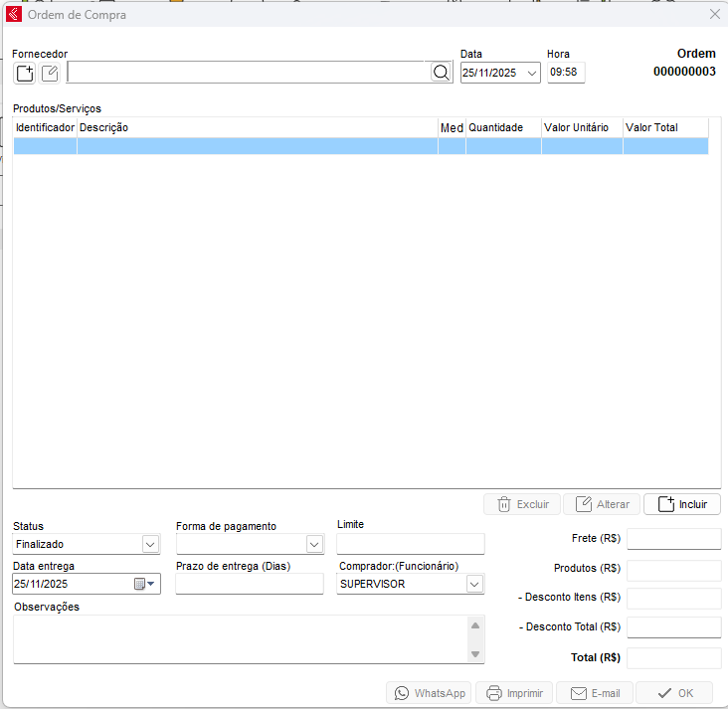Click the Excluir trash button
Screen dimensions: 728x709
[522, 504]
